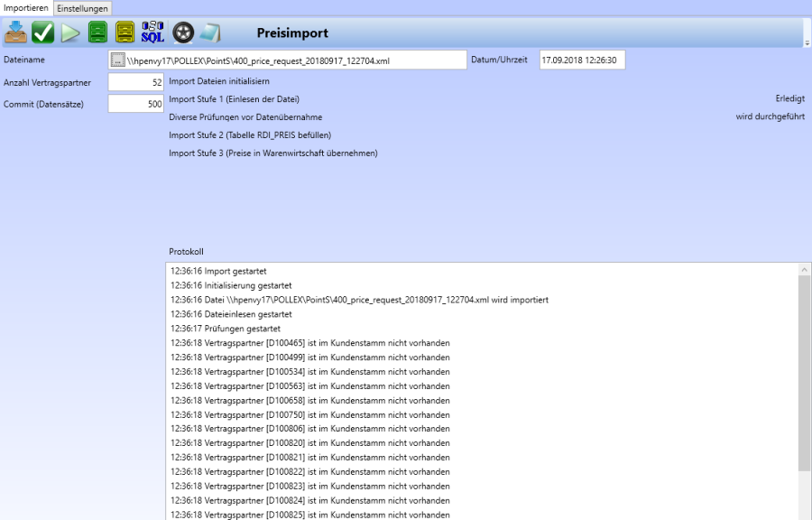Click the Datum/Uhrzeit field

point(582,60)
